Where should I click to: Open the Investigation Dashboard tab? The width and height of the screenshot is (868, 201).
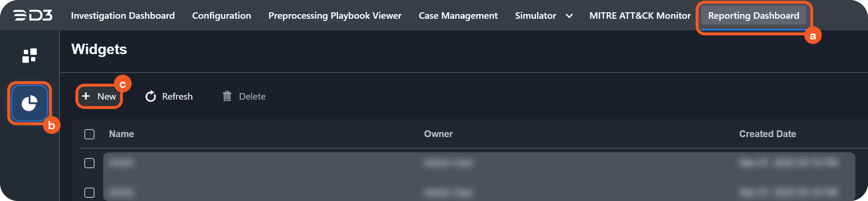[123, 16]
